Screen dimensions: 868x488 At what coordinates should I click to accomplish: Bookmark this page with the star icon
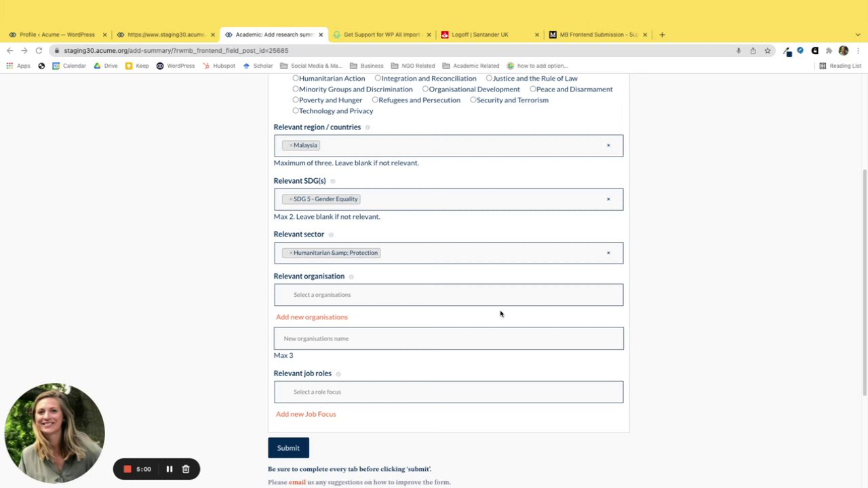pyautogui.click(x=767, y=51)
